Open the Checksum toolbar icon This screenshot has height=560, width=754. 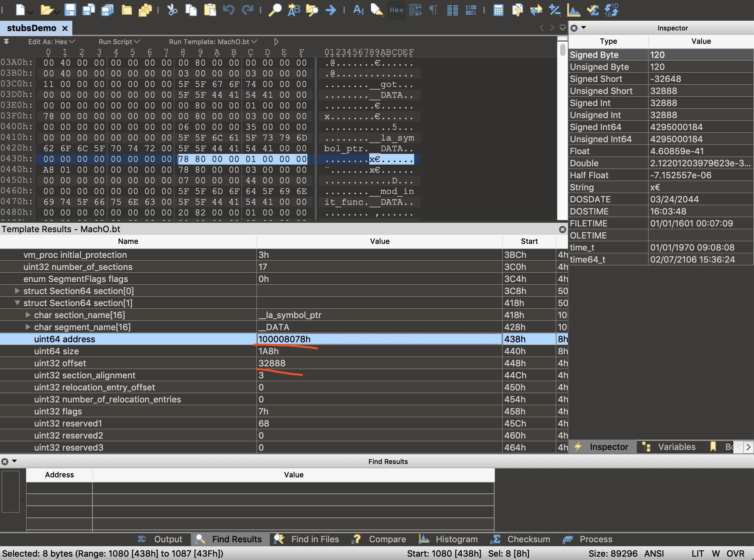pos(593,10)
